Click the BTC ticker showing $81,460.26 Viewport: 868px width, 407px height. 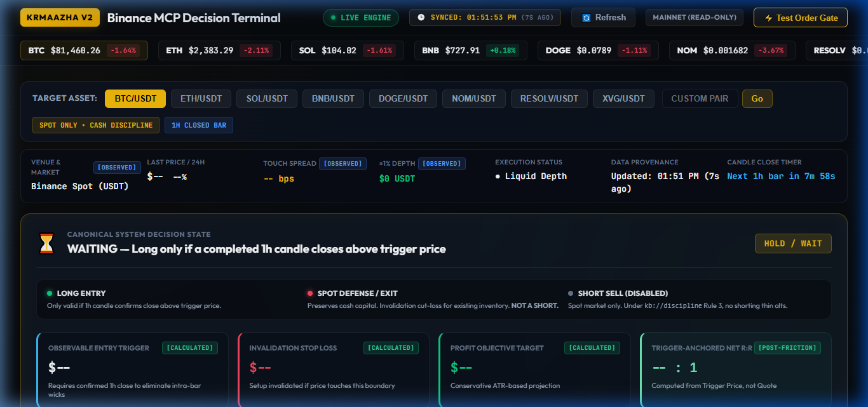point(84,50)
